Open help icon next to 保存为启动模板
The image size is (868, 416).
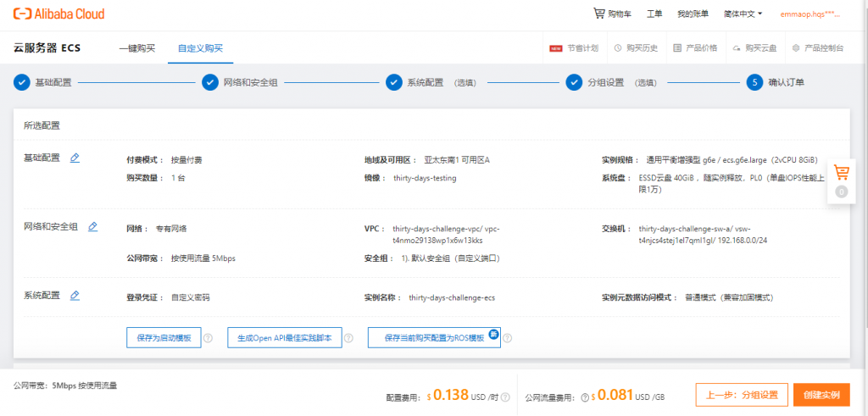[209, 338]
